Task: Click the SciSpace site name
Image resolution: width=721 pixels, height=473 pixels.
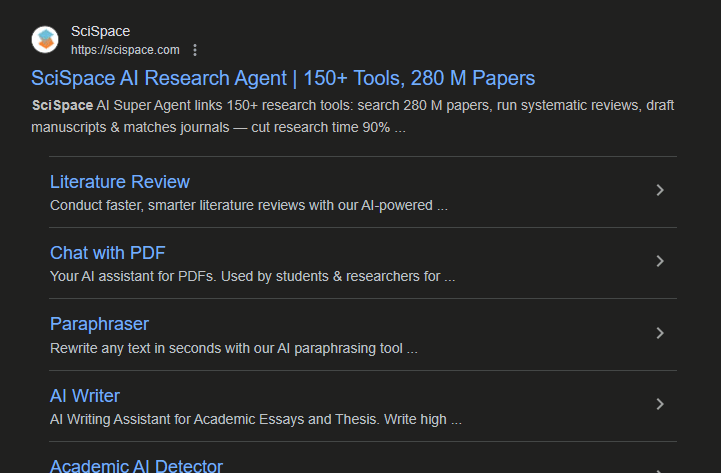Action: pos(100,31)
